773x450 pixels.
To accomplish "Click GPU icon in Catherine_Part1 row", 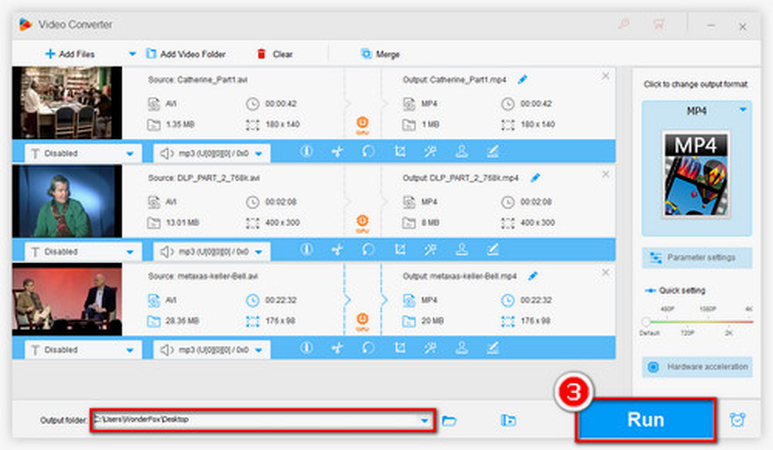I will (x=362, y=125).
